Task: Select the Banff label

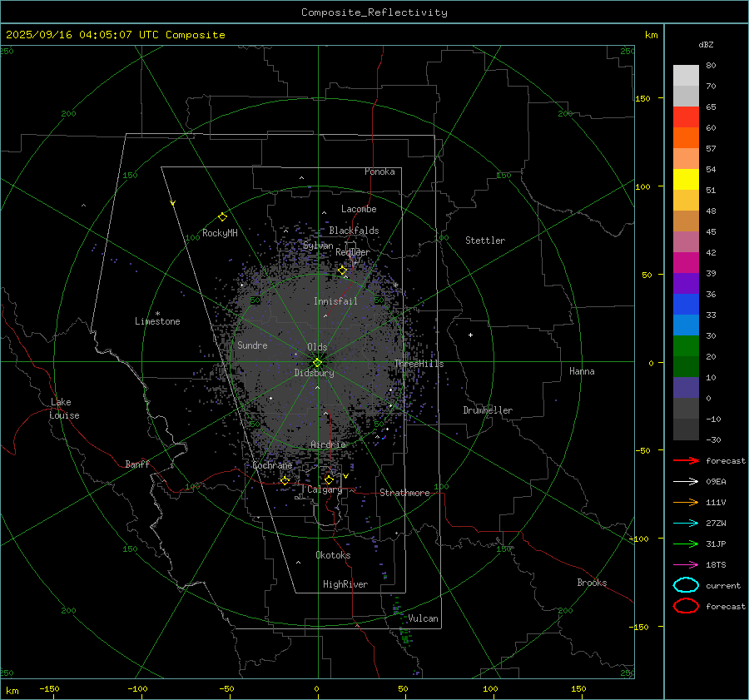Action: point(137,464)
